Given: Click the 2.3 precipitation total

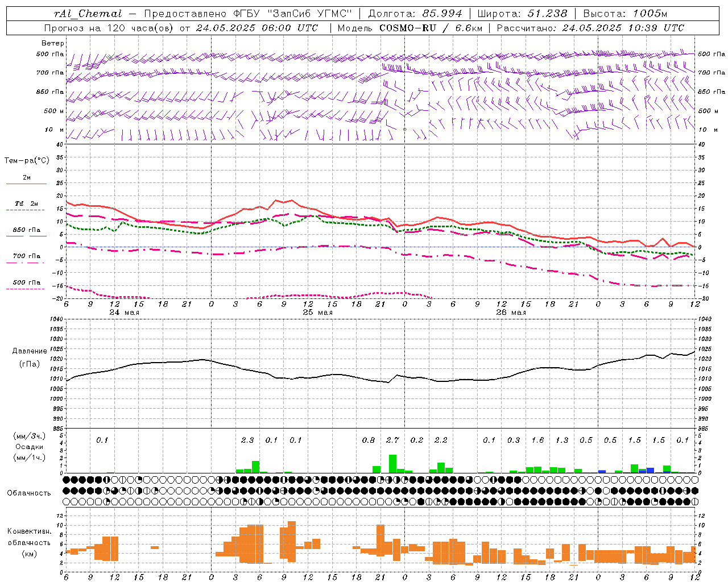Looking at the screenshot, I should click(247, 440).
